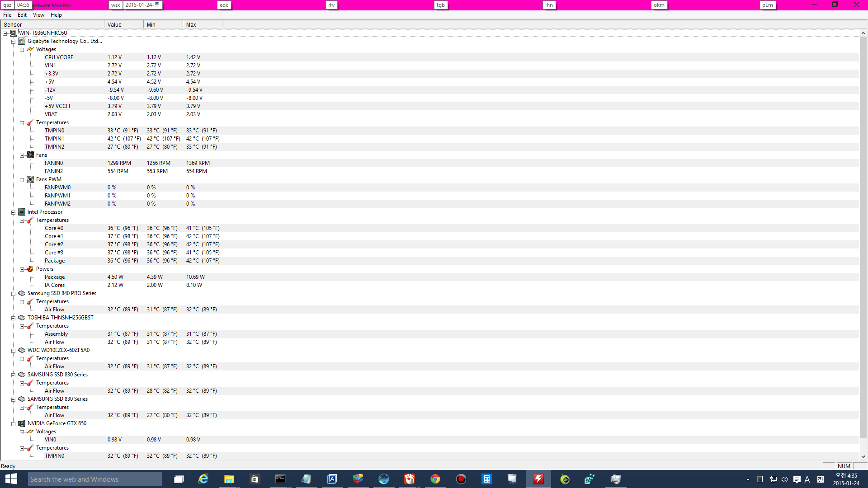Click the Google Chrome taskbar icon
This screenshot has height=488, width=868.
click(434, 479)
